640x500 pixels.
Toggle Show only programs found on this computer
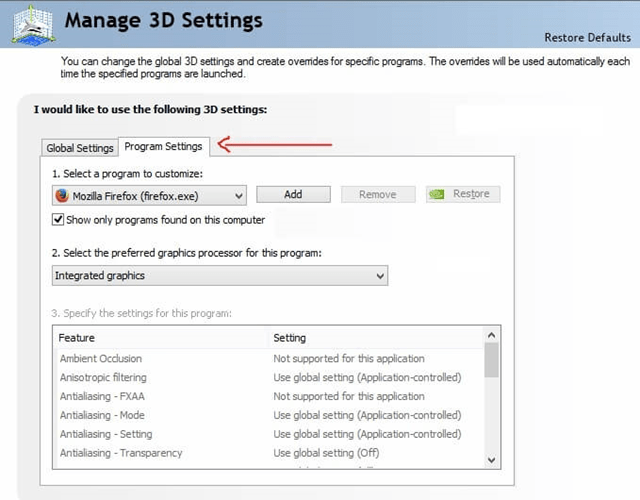pos(58,219)
